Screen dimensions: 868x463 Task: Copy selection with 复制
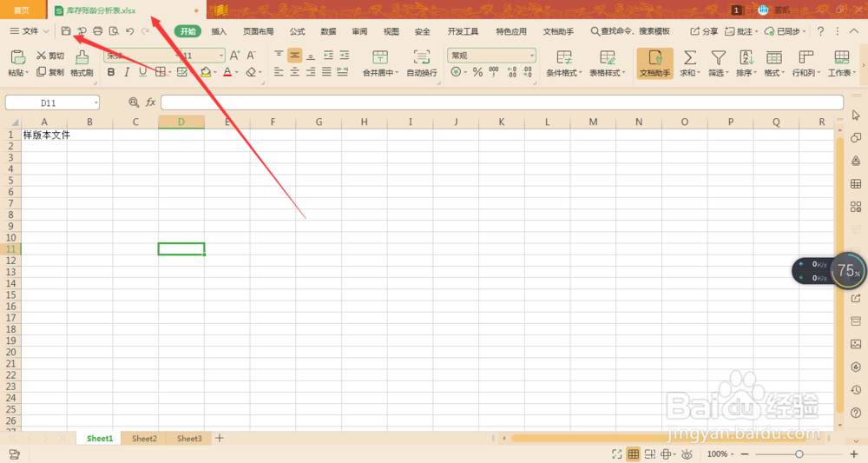click(50, 72)
